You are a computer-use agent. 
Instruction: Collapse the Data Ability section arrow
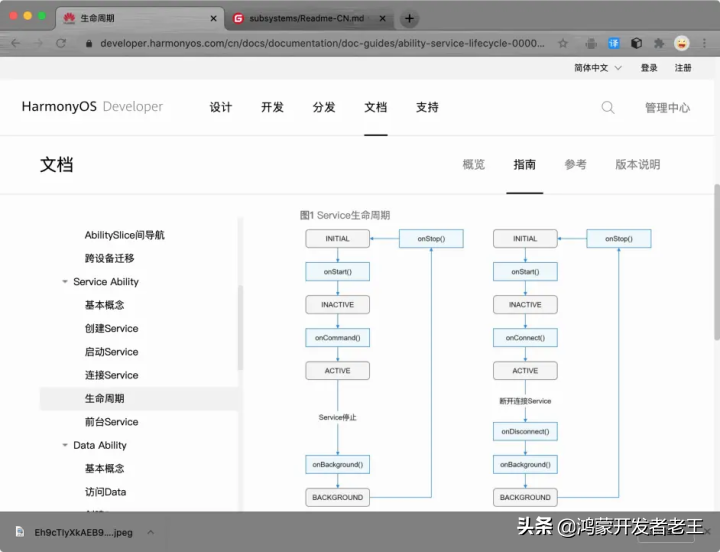coord(65,445)
